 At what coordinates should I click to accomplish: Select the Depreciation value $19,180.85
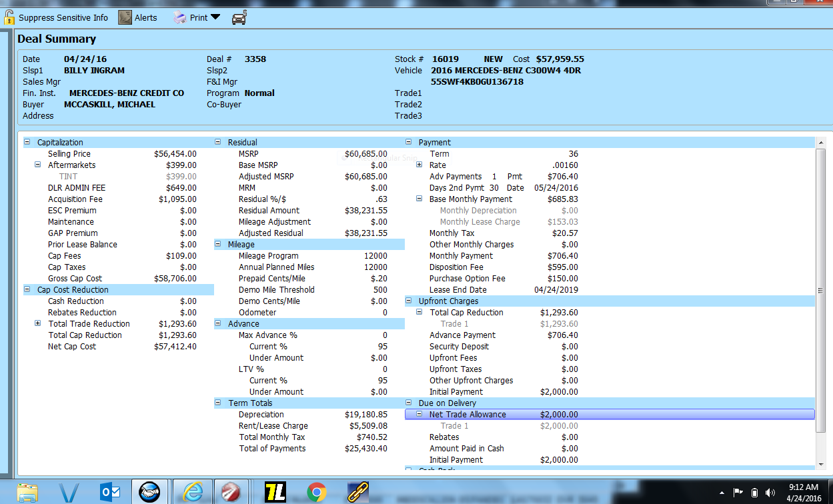(366, 415)
